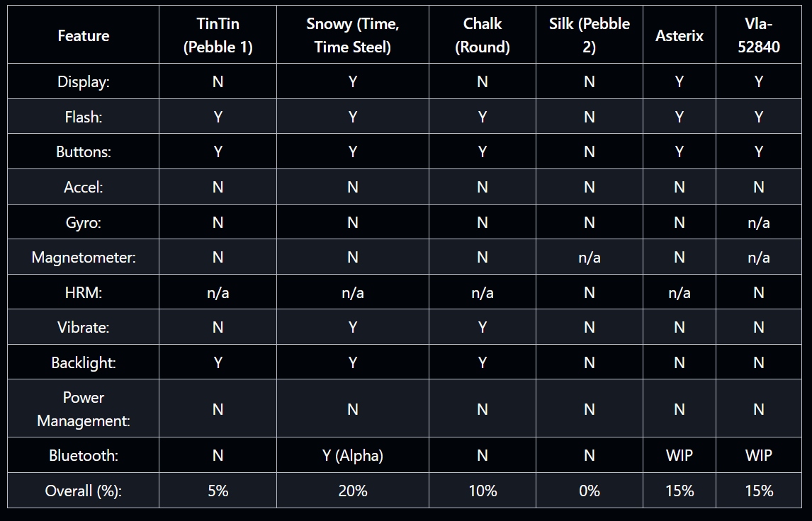Click the 0% overall cell for Silk
The height and width of the screenshot is (521, 812).
(589, 491)
